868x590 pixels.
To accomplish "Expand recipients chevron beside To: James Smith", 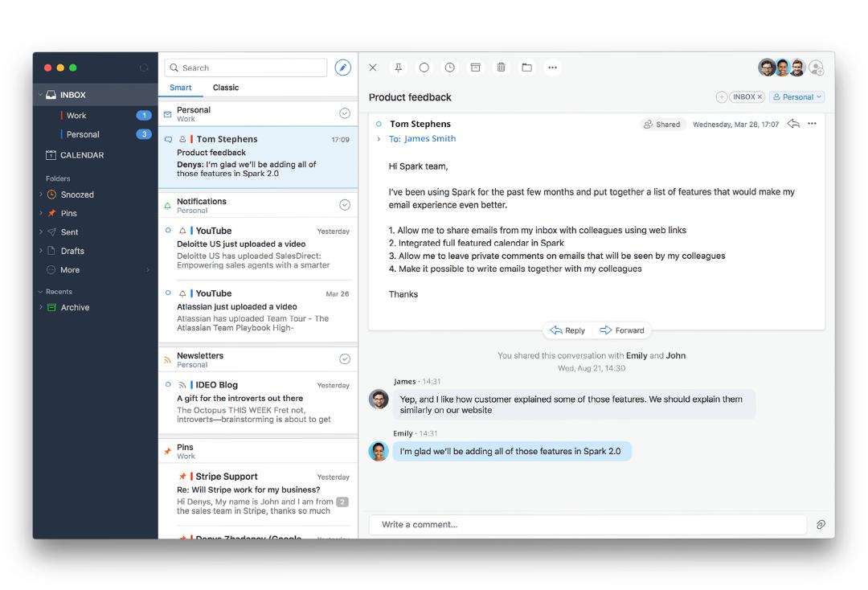I will (379, 139).
